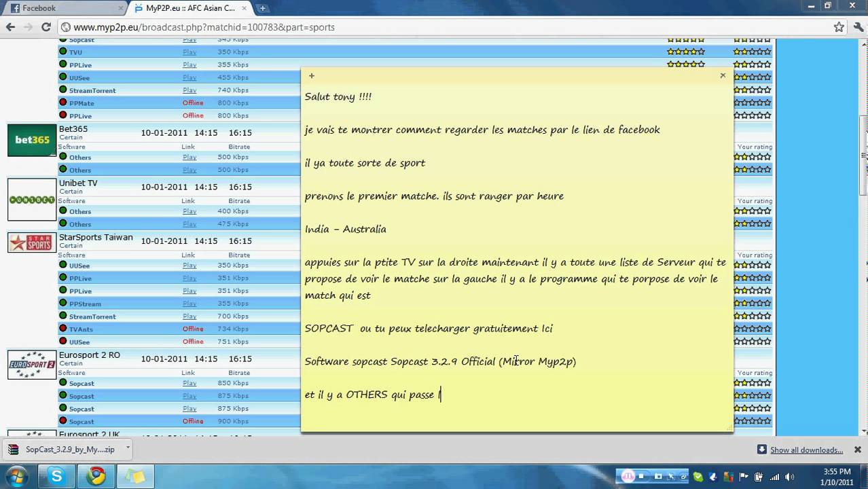
Task: Click the Star Sports channel logo
Action: (32, 242)
